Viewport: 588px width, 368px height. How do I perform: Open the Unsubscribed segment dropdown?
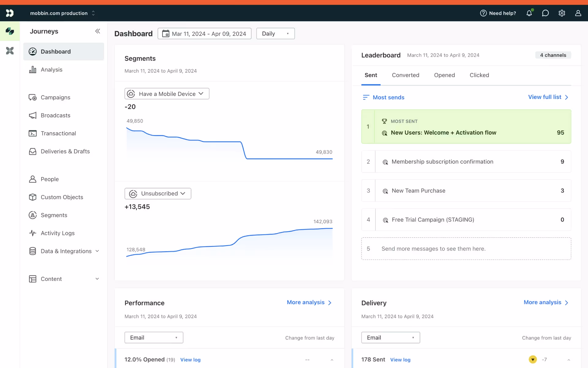click(158, 194)
